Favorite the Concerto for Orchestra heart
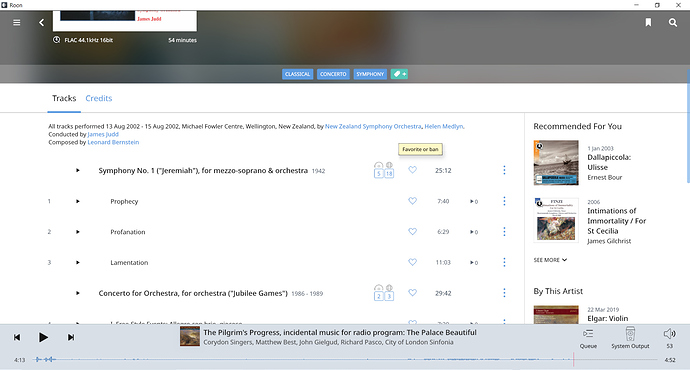 (412, 293)
